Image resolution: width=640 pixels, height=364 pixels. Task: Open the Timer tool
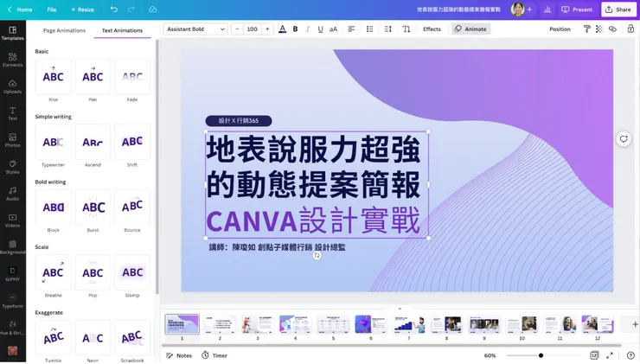click(x=214, y=355)
